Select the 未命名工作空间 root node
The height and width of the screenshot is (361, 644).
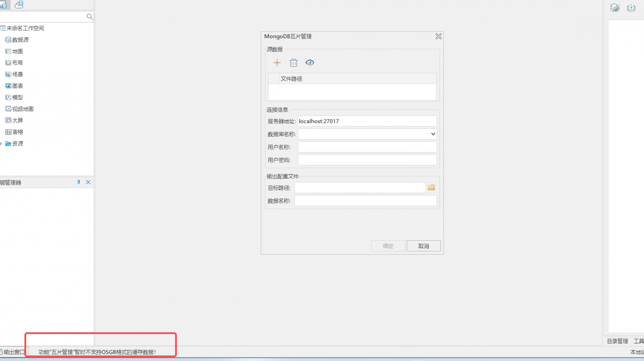click(x=22, y=28)
